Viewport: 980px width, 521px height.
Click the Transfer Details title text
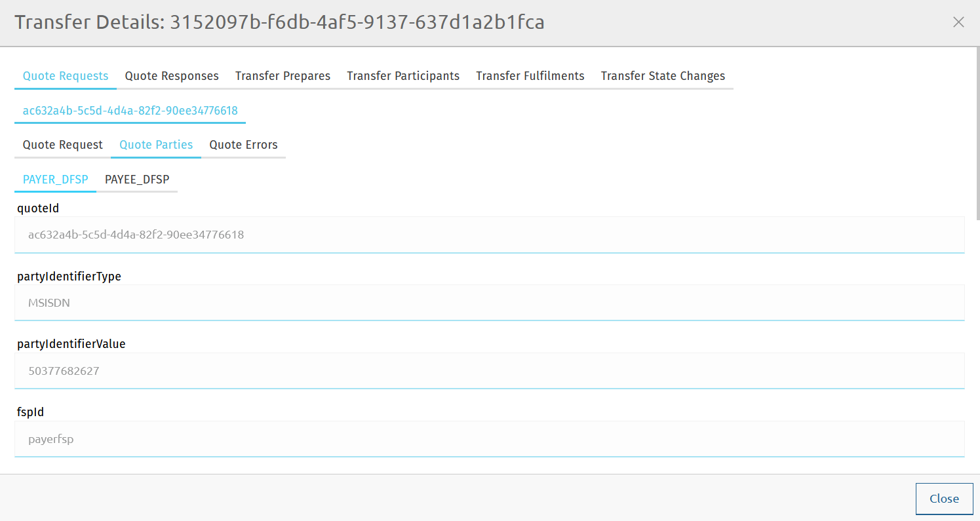coord(279,22)
